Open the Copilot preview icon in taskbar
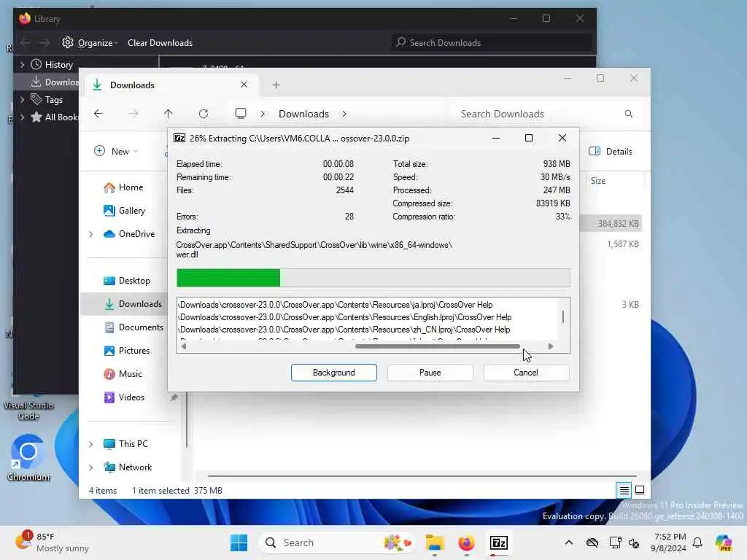The width and height of the screenshot is (747, 560). pos(723,542)
